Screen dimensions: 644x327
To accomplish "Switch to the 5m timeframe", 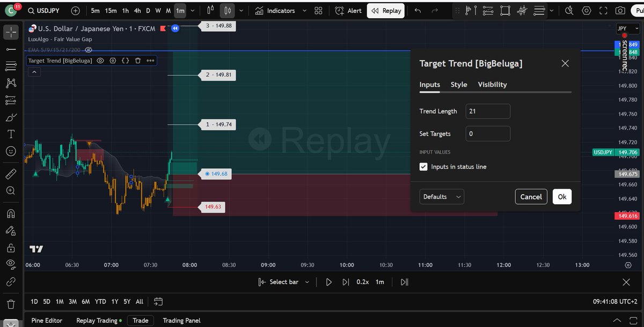I will point(95,11).
